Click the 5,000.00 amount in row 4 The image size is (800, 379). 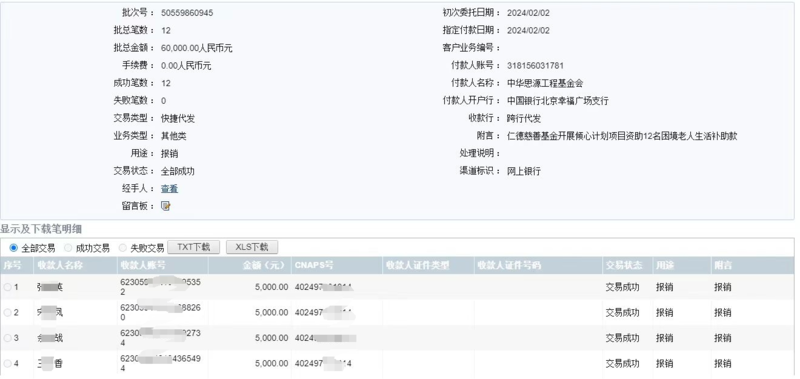coord(271,364)
